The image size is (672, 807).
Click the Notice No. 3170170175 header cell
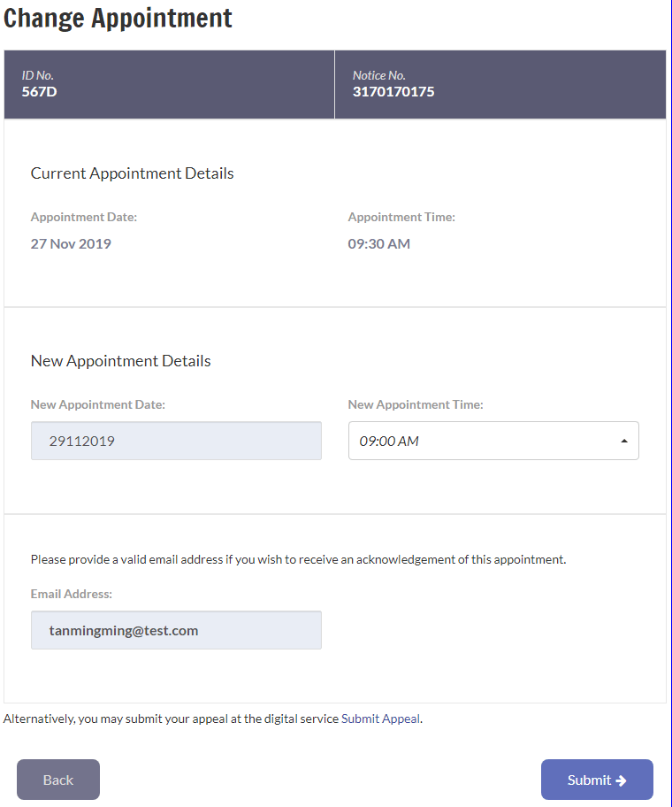coord(500,84)
